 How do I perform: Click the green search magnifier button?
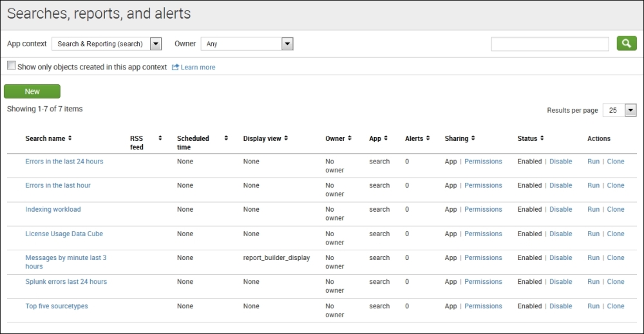[626, 44]
